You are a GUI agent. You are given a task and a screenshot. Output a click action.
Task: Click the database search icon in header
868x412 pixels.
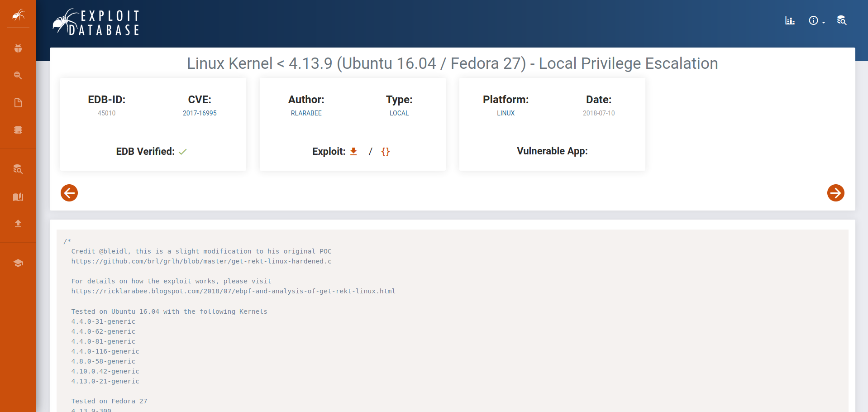(x=841, y=20)
